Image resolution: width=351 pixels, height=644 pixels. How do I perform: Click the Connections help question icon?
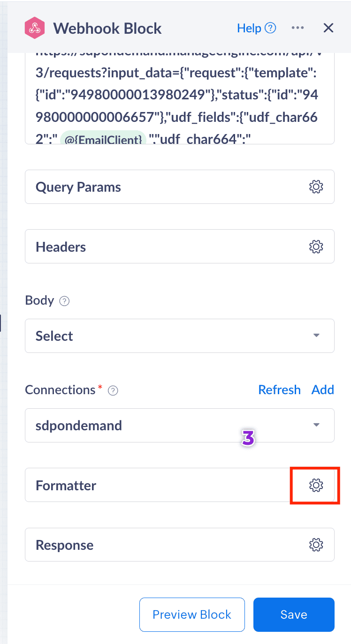(113, 390)
